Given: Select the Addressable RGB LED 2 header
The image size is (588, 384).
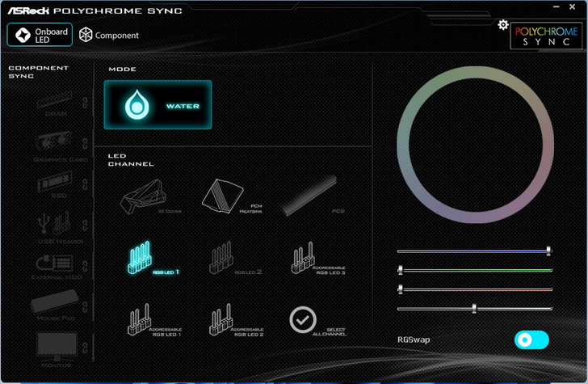Looking at the screenshot, I should point(236,320).
